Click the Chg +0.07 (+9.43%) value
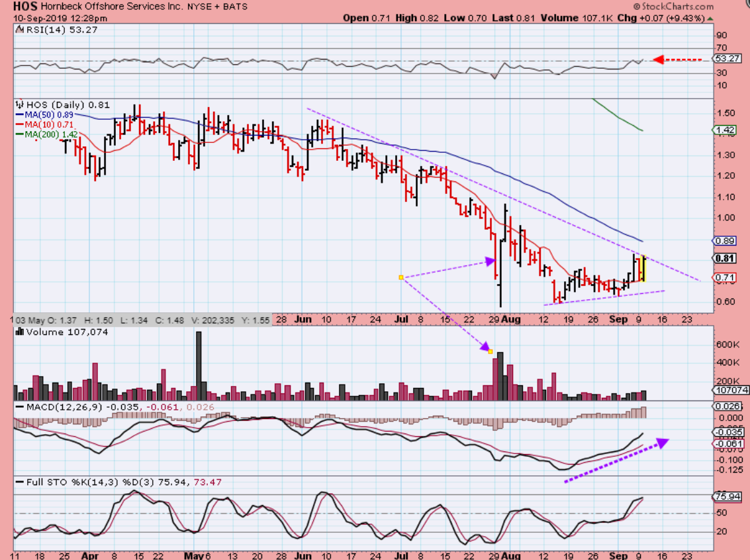 pos(661,18)
